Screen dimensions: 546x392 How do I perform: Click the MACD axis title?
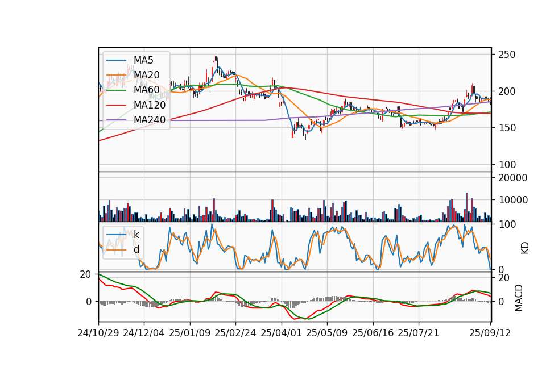519,298
